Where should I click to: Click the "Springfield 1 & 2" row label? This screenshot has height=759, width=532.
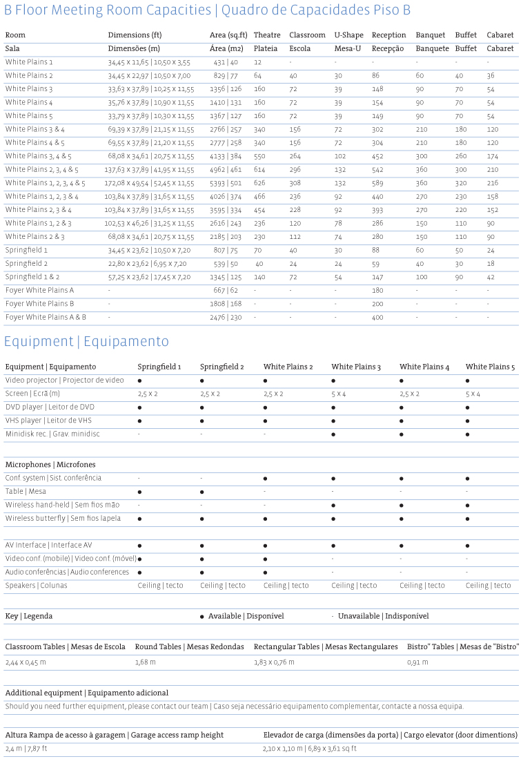pos(32,277)
